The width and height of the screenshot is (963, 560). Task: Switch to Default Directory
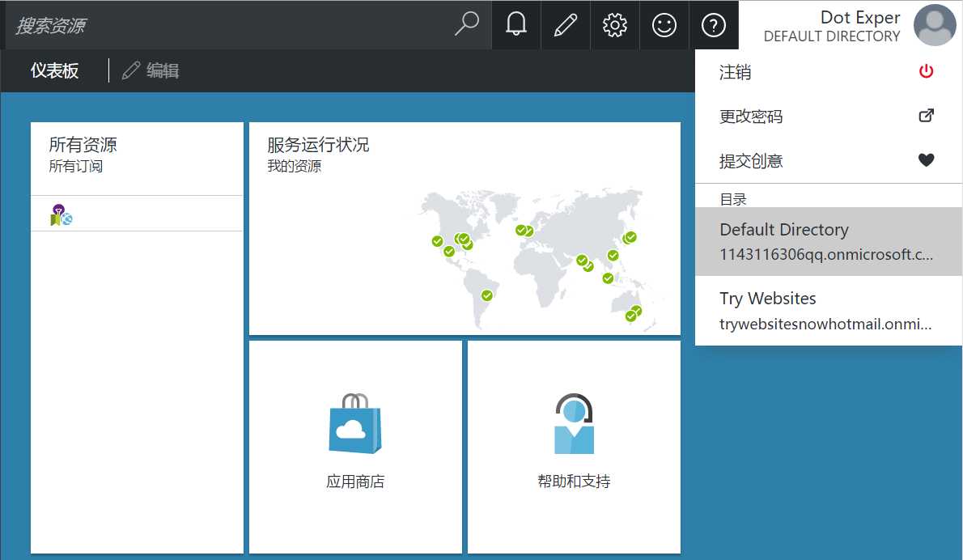(x=827, y=241)
